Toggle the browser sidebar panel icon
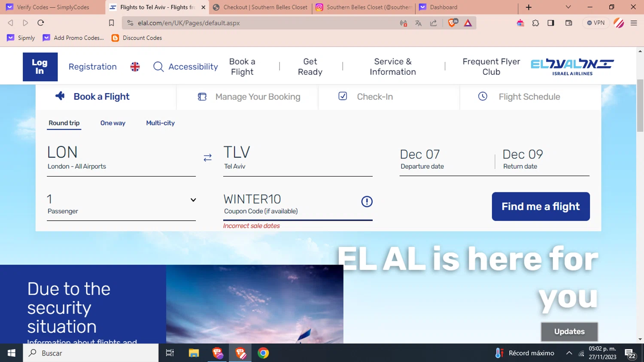644x362 pixels. 551,23
